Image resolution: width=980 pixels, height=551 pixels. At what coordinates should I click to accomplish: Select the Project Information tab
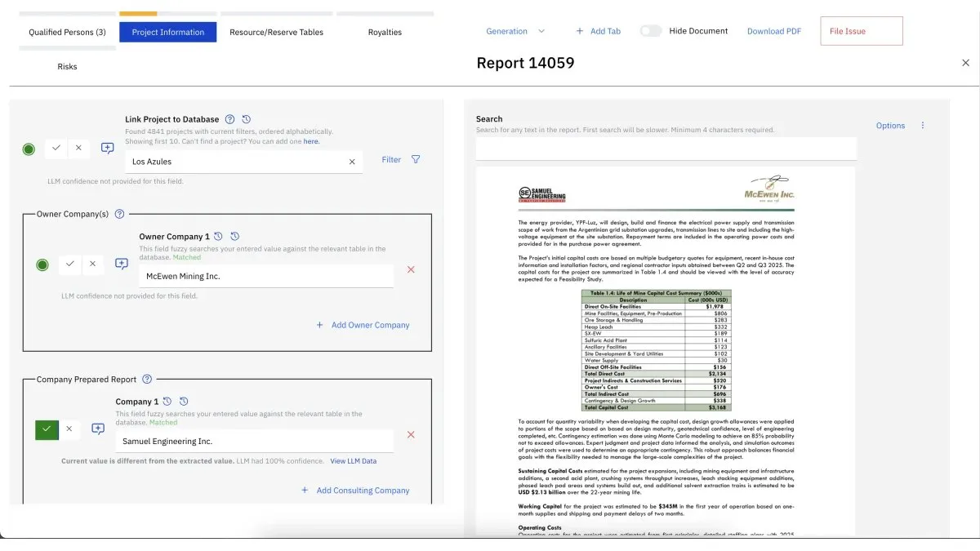click(167, 33)
